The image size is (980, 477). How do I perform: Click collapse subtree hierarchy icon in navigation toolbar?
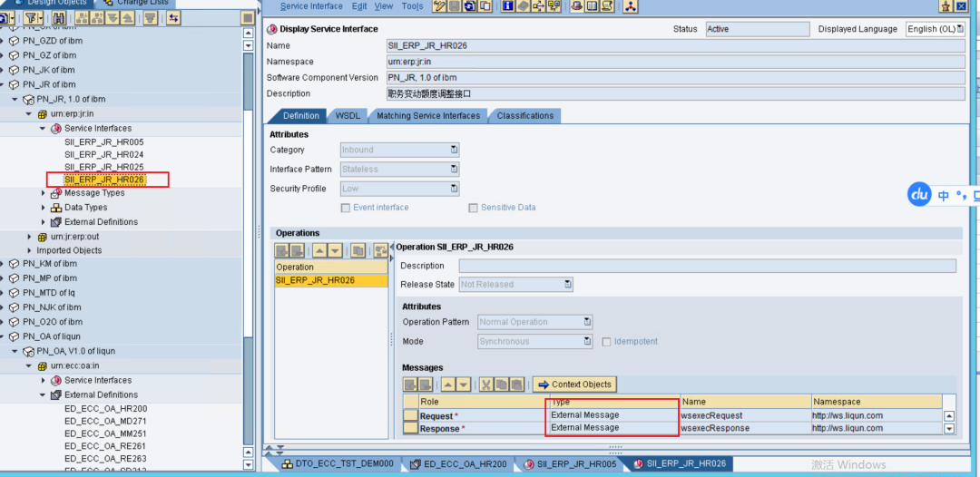[x=97, y=18]
